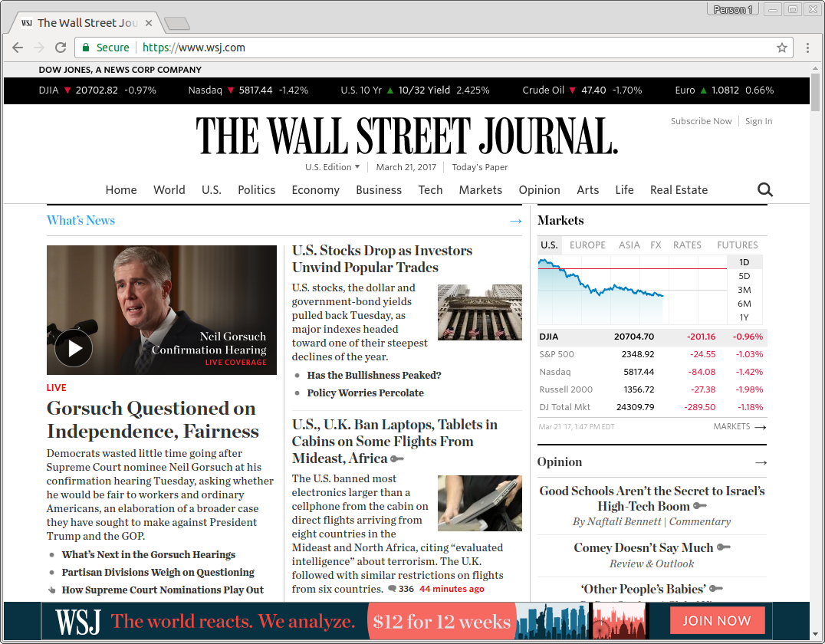Switch to the FX markets tab
The height and width of the screenshot is (644, 825).
[x=656, y=245]
